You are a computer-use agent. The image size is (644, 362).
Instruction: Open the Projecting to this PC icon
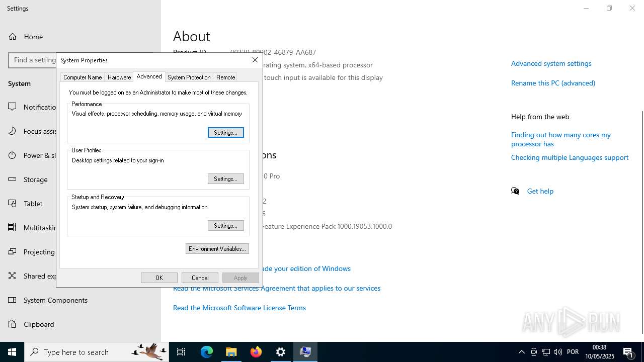click(x=13, y=252)
